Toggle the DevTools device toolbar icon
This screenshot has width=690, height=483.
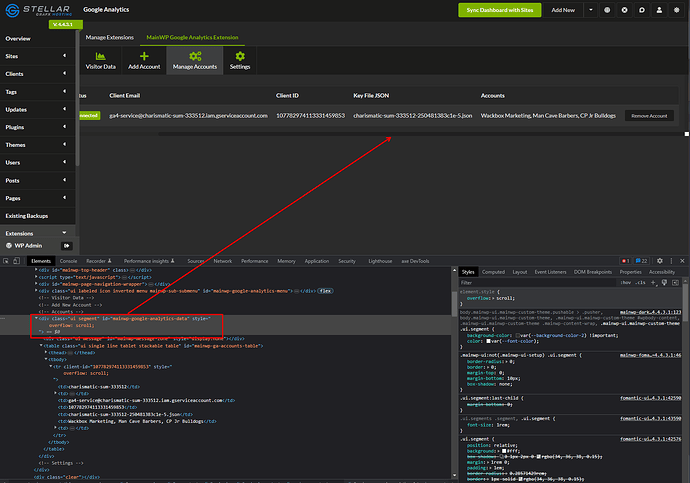[16, 261]
